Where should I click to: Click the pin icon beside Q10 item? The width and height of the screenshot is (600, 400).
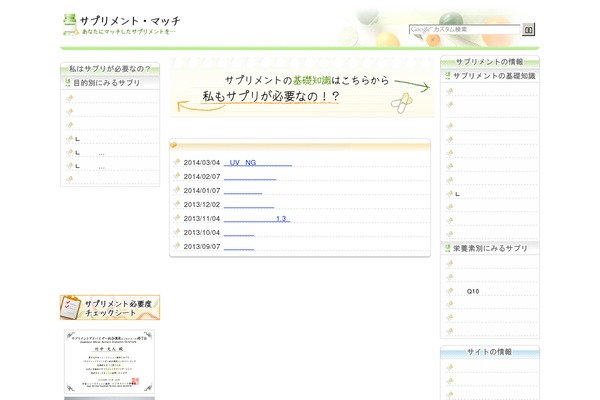450,291
